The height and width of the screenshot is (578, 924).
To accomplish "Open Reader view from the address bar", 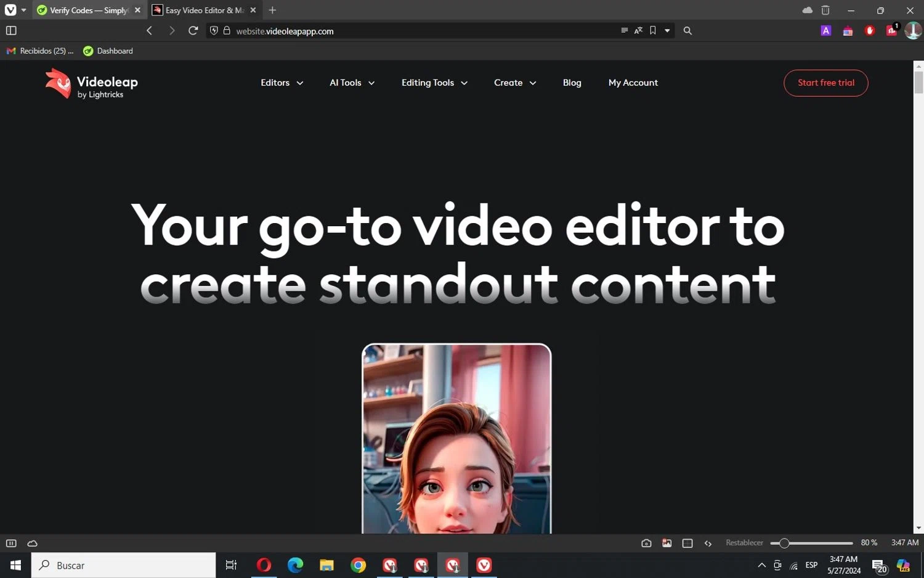I will (625, 30).
